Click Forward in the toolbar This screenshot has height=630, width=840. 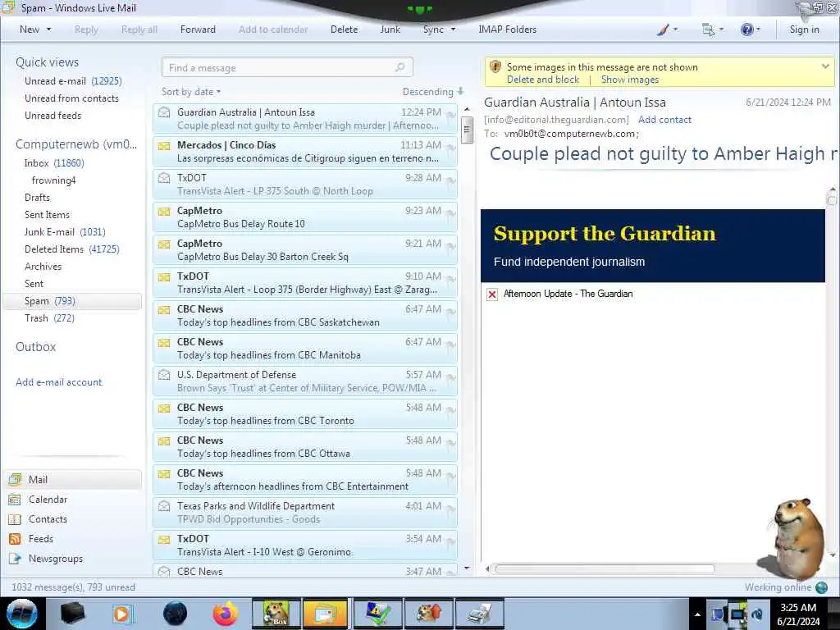pyautogui.click(x=198, y=30)
